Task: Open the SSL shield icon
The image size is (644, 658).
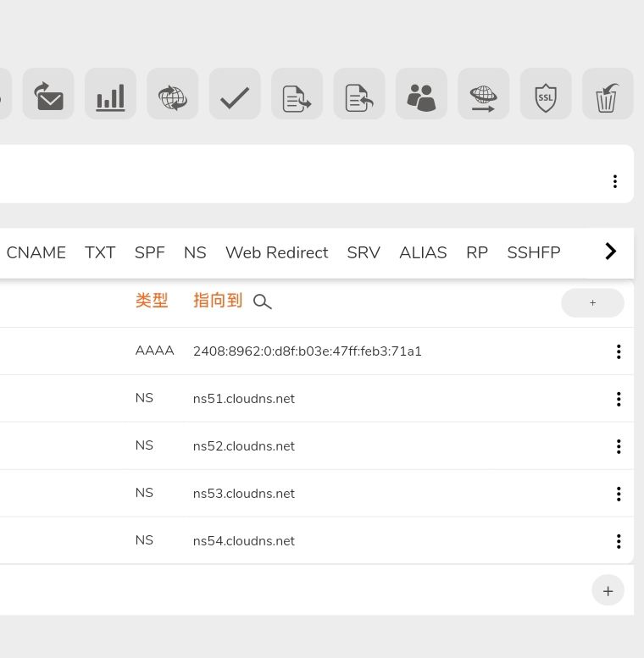Action: pyautogui.click(x=546, y=94)
